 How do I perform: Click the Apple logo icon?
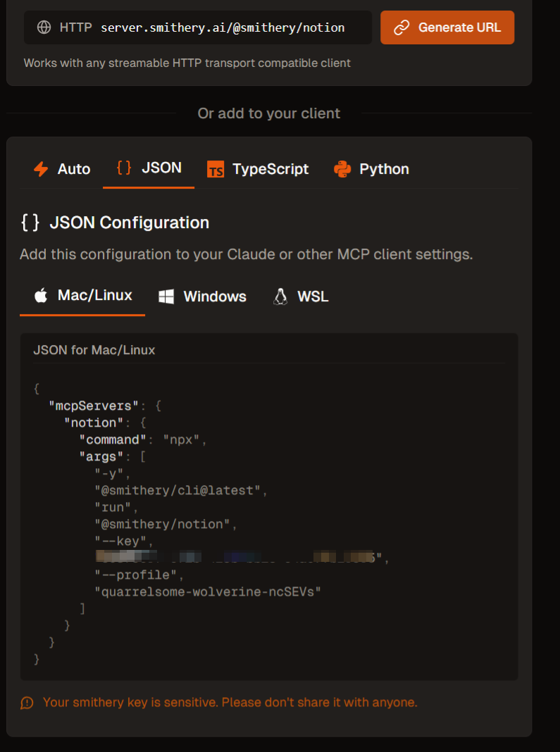(42, 296)
